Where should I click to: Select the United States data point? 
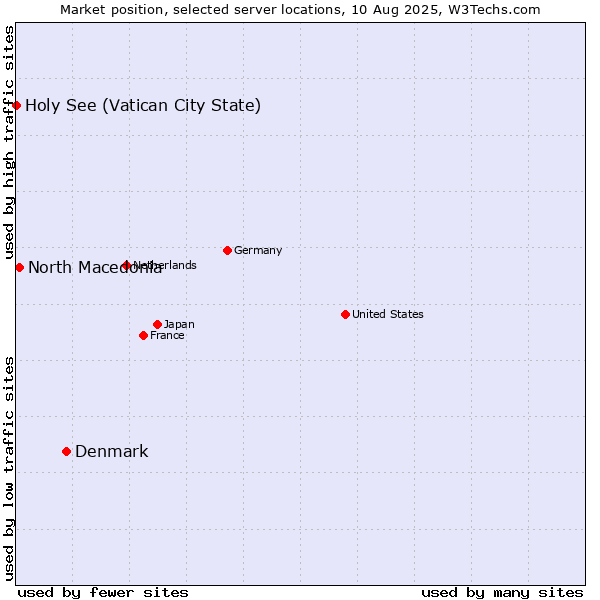[x=346, y=315]
